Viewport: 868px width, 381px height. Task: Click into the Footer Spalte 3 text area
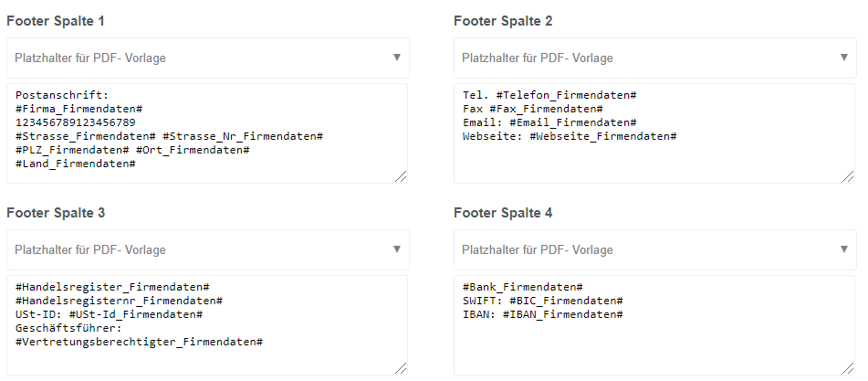click(x=207, y=325)
